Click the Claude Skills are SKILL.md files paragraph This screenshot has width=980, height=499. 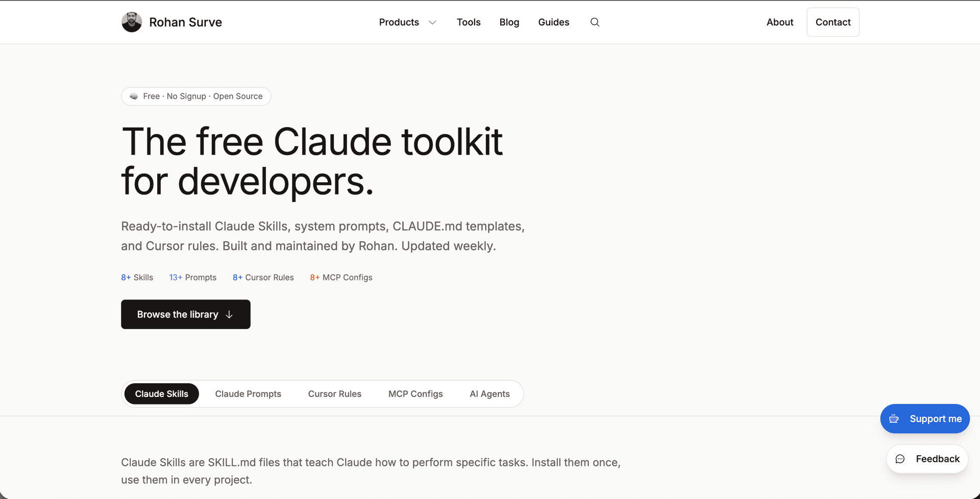[x=371, y=471]
